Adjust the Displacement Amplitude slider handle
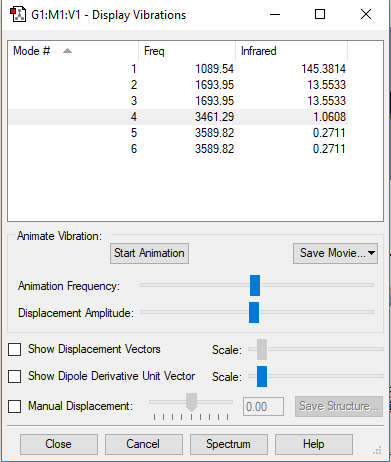The image size is (391, 462). (x=254, y=312)
